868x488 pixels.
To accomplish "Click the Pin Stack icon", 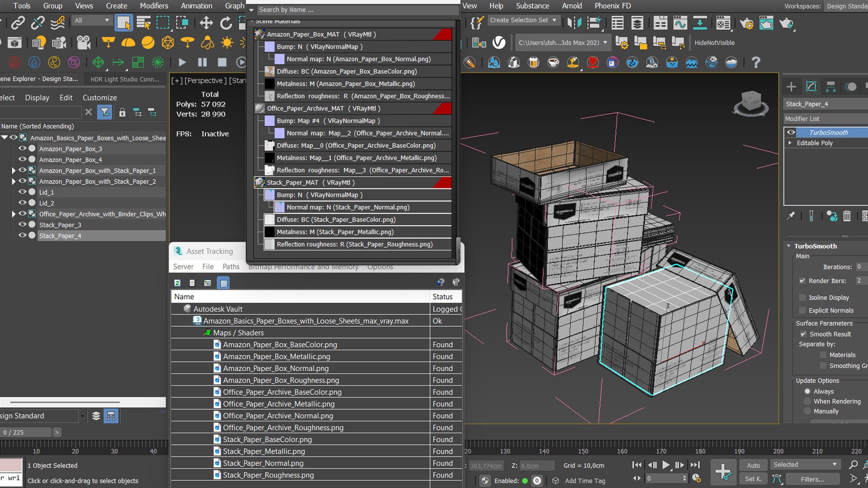I will [791, 216].
